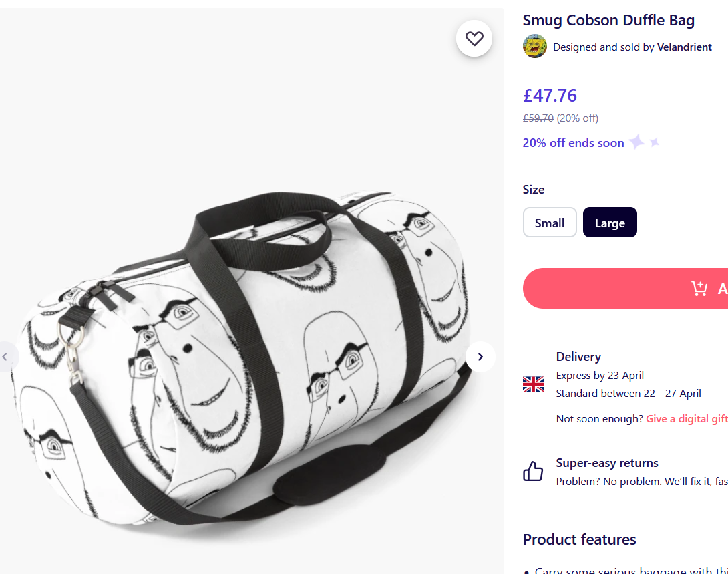Viewport: 728px width, 574px height.
Task: Click the crossed-out £59.70 original price
Action: pos(538,118)
